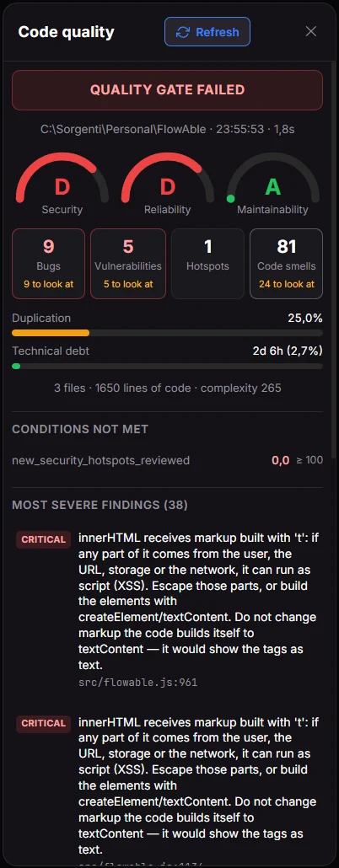Image resolution: width=339 pixels, height=868 pixels.
Task: Click the first CRITICAL severity badge
Action: pyautogui.click(x=43, y=539)
